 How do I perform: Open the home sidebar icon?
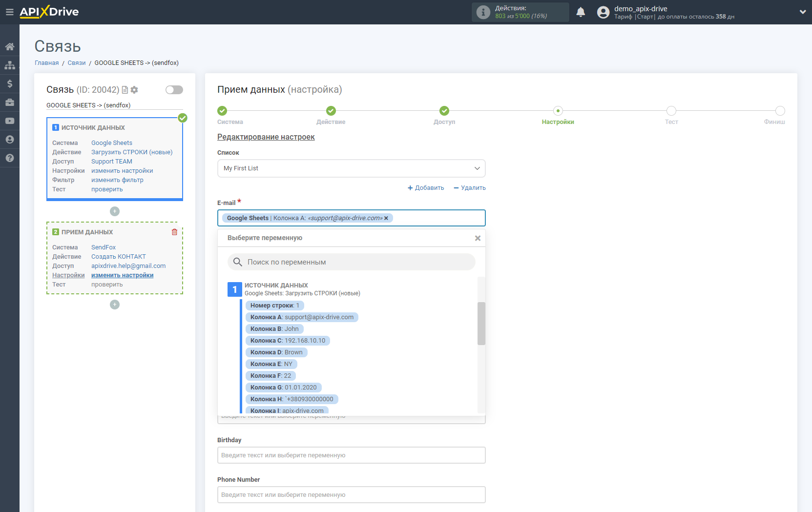point(10,47)
